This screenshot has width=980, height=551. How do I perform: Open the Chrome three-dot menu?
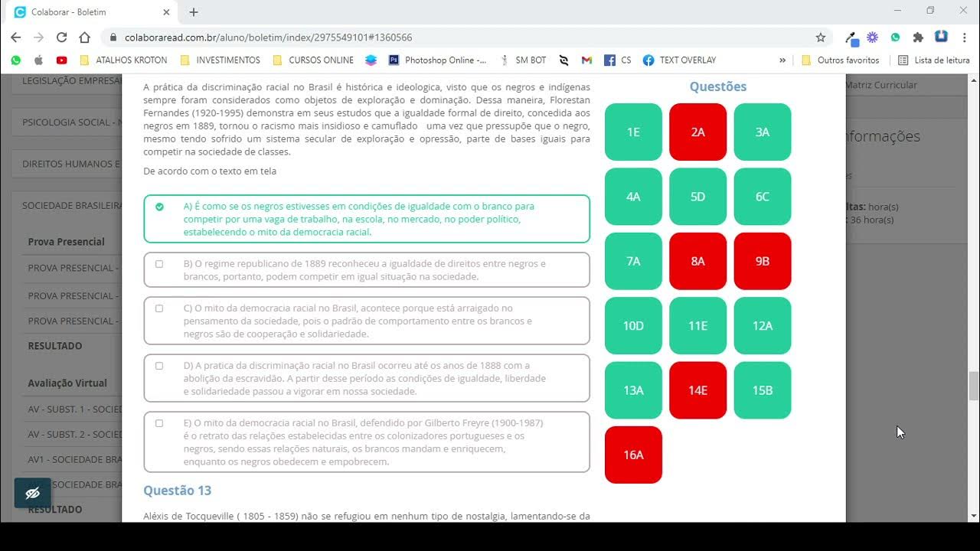click(x=964, y=37)
